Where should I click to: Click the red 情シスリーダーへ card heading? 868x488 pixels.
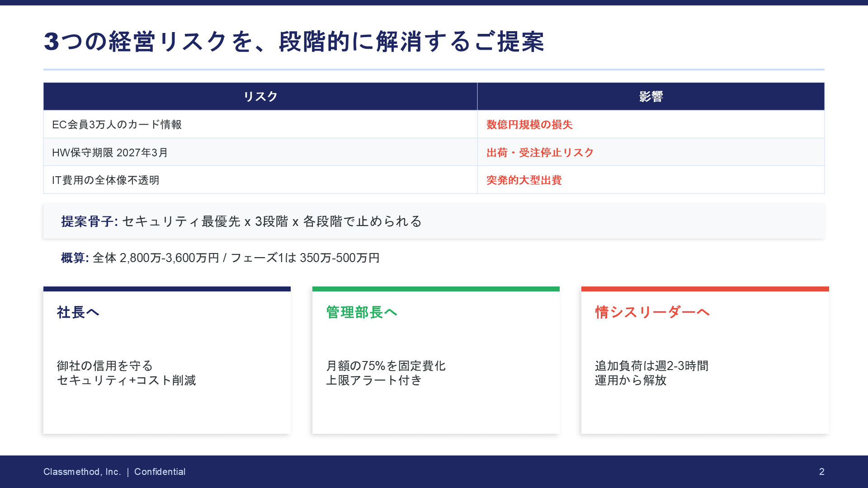coord(652,312)
